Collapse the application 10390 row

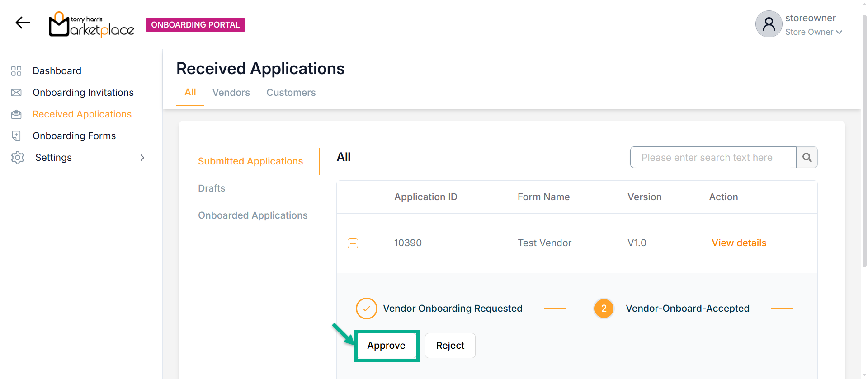[x=353, y=243]
